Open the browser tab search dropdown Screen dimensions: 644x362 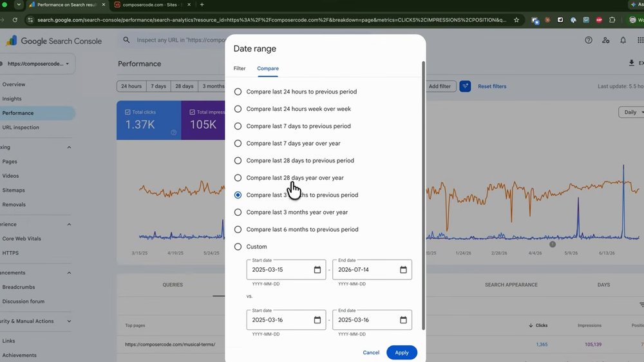(x=19, y=5)
